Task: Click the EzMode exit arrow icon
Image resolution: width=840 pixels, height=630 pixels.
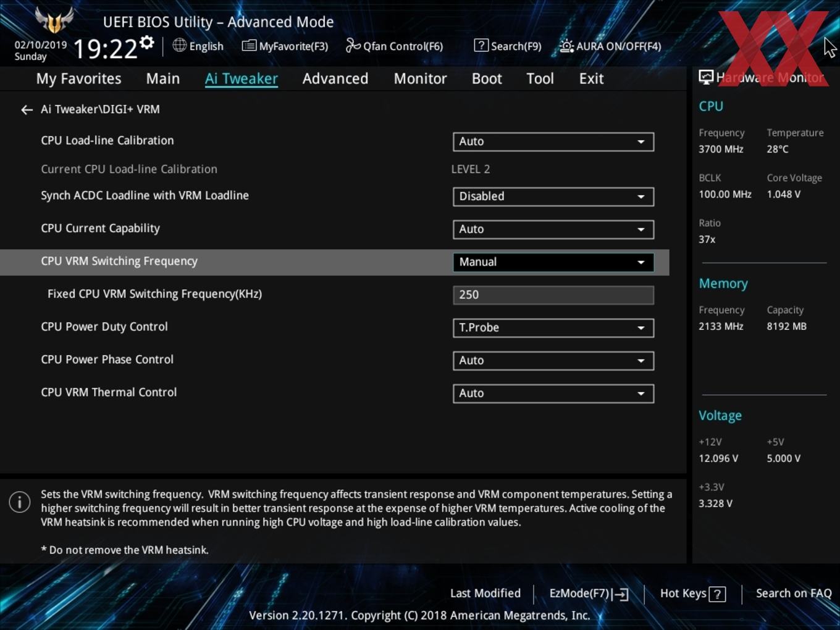Action: tap(621, 594)
